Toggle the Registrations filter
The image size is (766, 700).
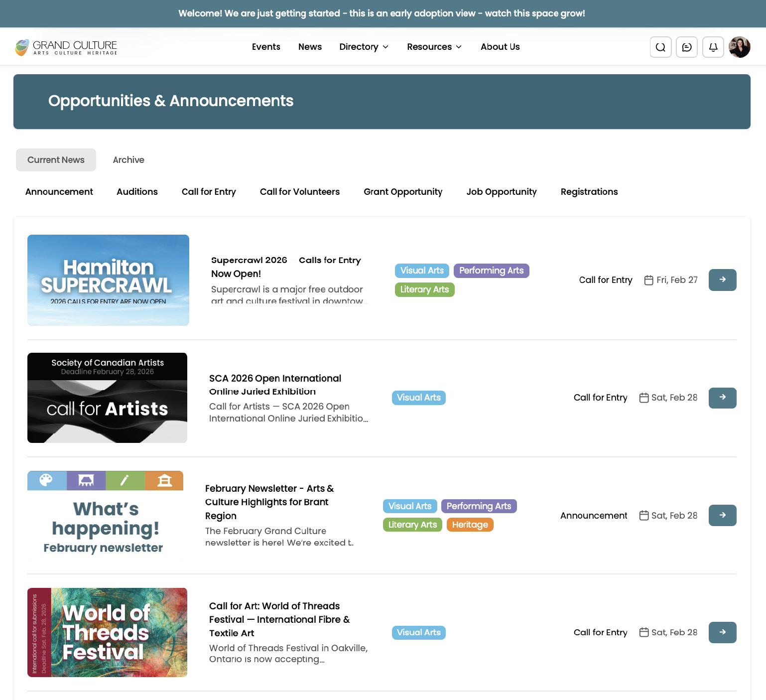589,192
